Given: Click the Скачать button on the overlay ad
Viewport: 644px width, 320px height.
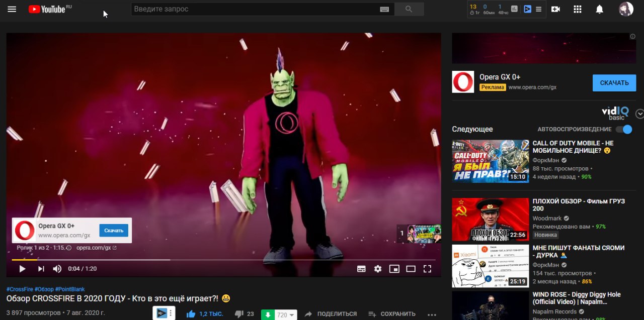Looking at the screenshot, I should 114,231.
